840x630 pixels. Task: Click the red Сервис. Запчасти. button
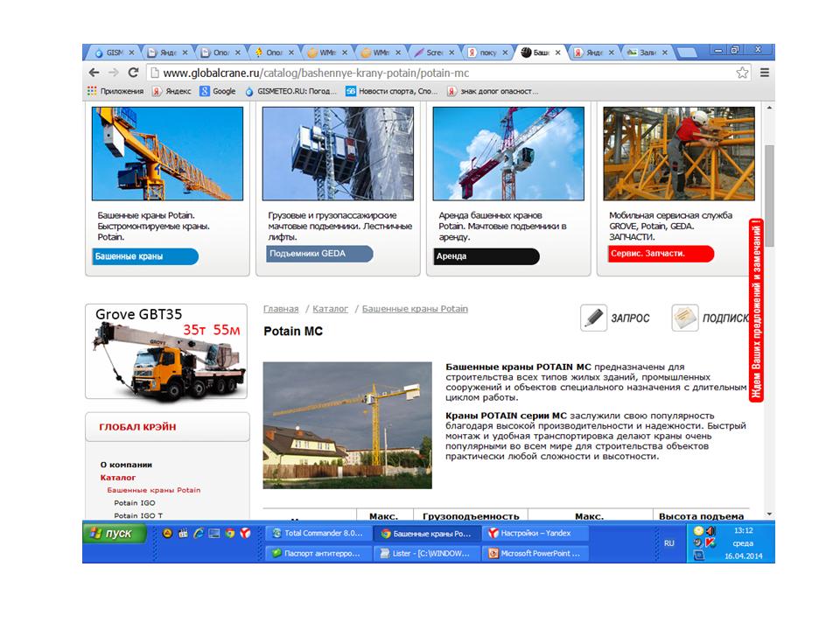(661, 254)
